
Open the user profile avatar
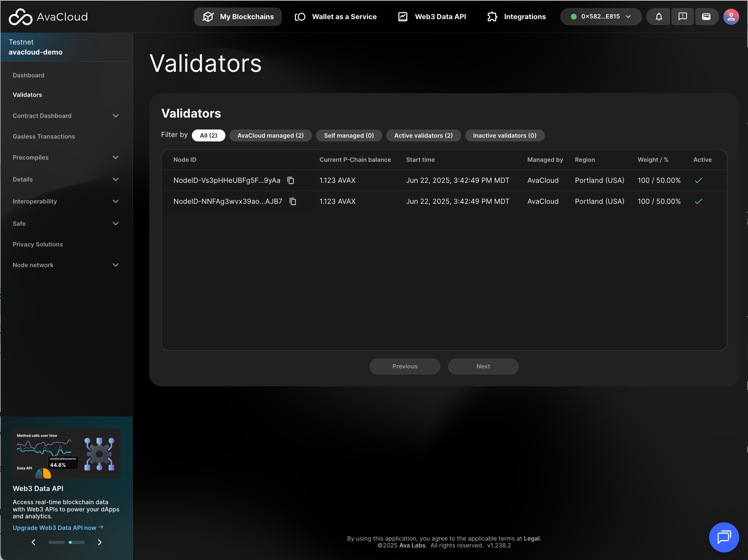(730, 17)
